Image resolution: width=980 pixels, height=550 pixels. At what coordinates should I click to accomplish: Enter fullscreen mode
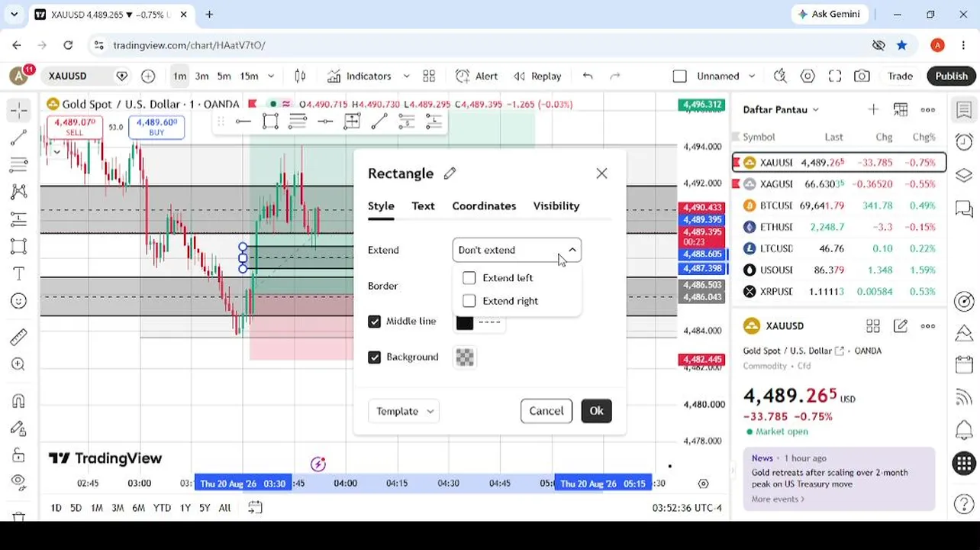[x=835, y=76]
